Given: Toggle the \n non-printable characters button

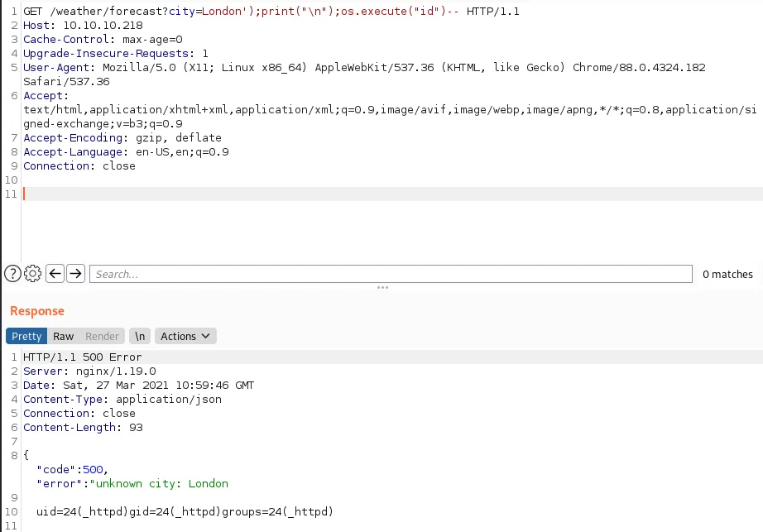Looking at the screenshot, I should (x=140, y=336).
